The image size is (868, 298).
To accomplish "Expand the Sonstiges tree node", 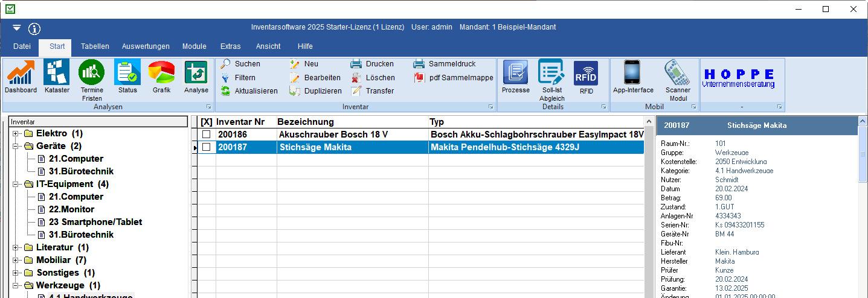I will (x=15, y=273).
